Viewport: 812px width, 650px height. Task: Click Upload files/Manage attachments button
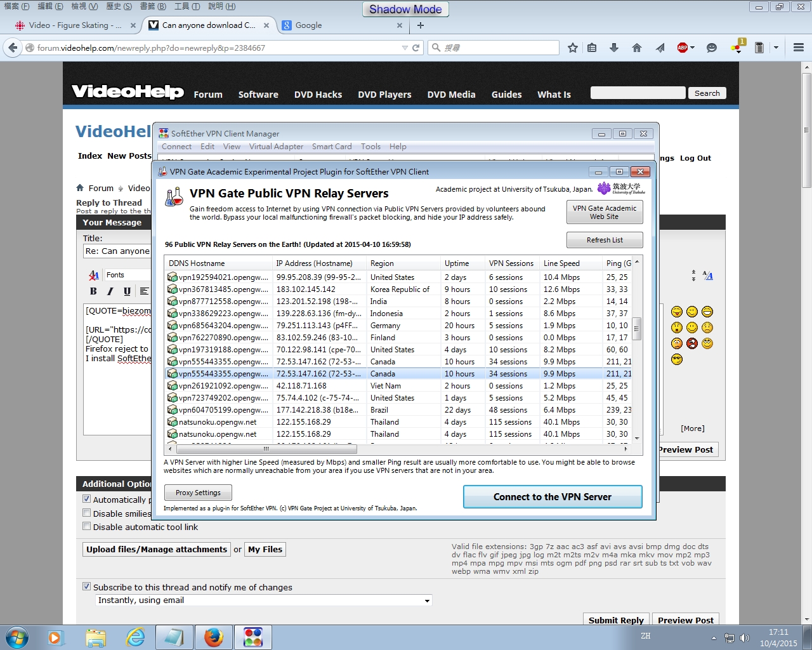point(157,550)
